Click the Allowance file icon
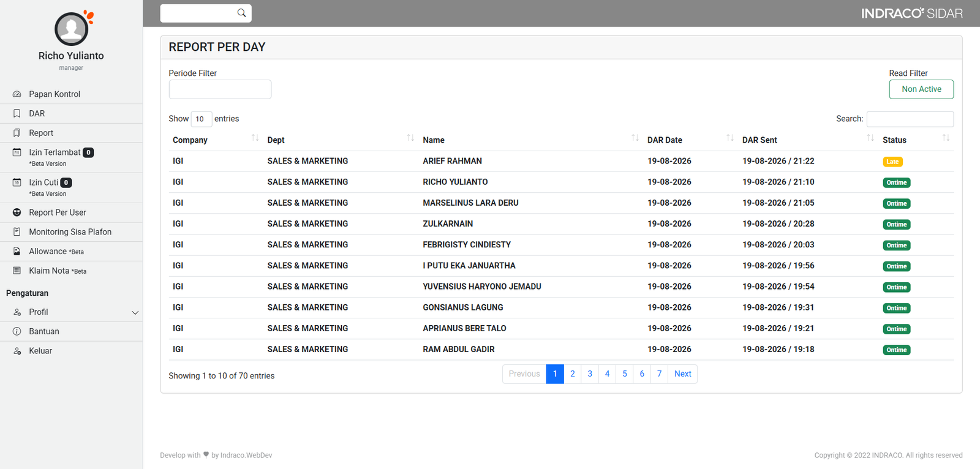Screen dimensions: 980x469 pyautogui.click(x=17, y=252)
